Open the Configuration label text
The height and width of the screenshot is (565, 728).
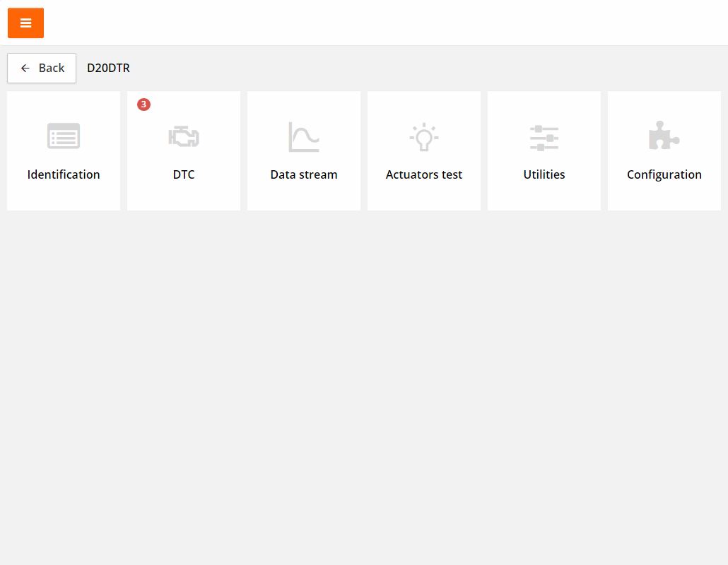(664, 174)
